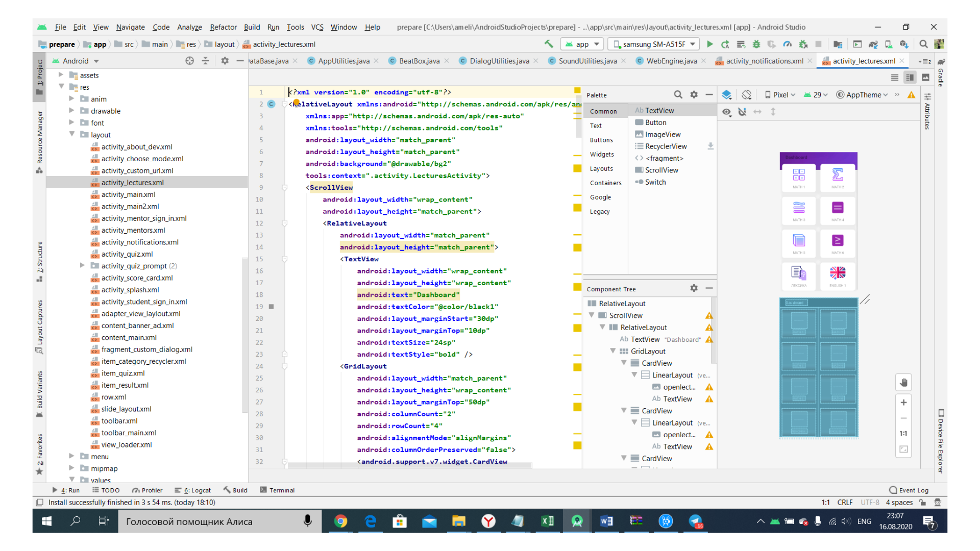Open activity_main.xml in the project tree
Viewport: 980px width, 551px height.
(x=128, y=194)
